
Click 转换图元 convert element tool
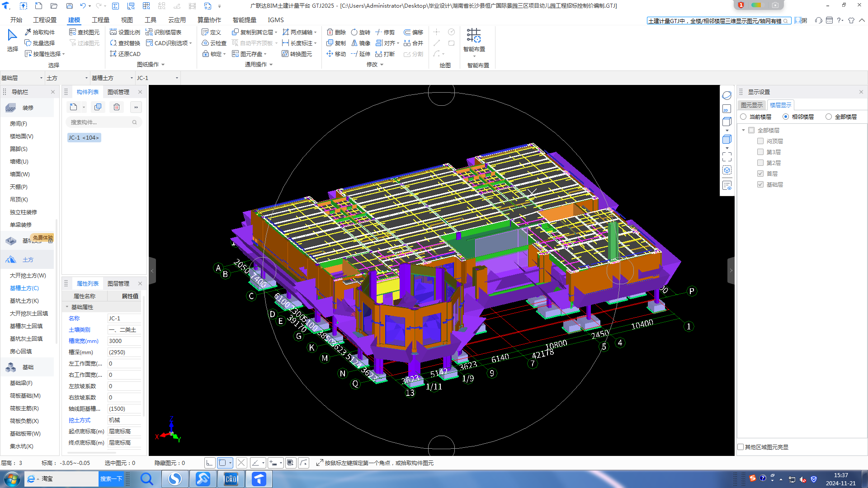click(x=297, y=54)
